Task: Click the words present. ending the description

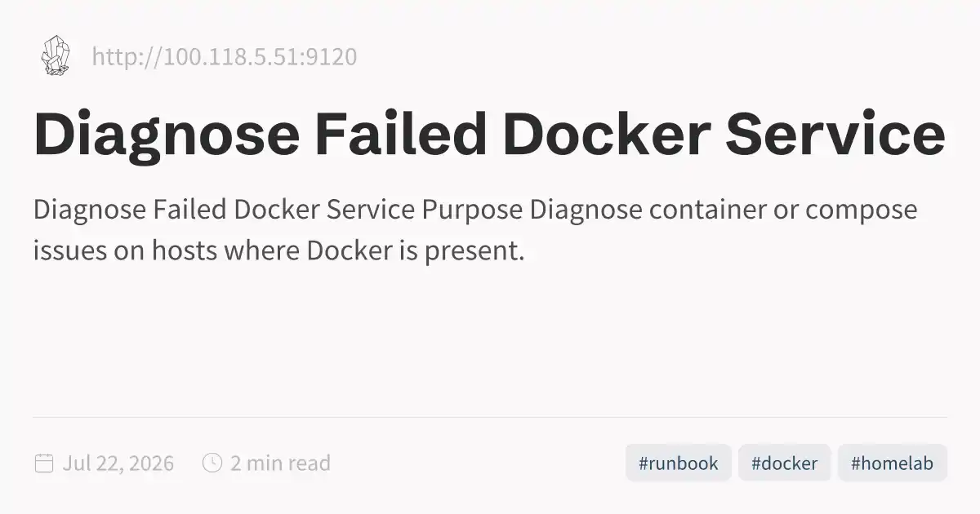Action: pyautogui.click(x=474, y=252)
